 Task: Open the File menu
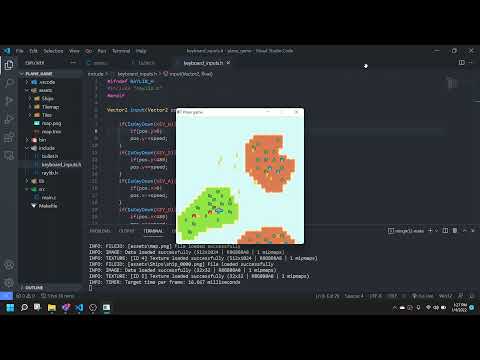pyautogui.click(x=20, y=51)
